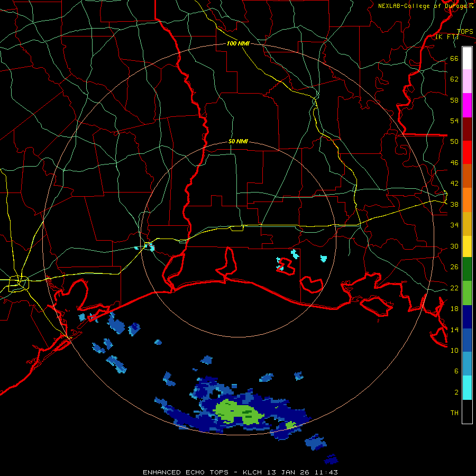Click the '10' legend value
This screenshot has width=476, height=476.
(x=454, y=351)
